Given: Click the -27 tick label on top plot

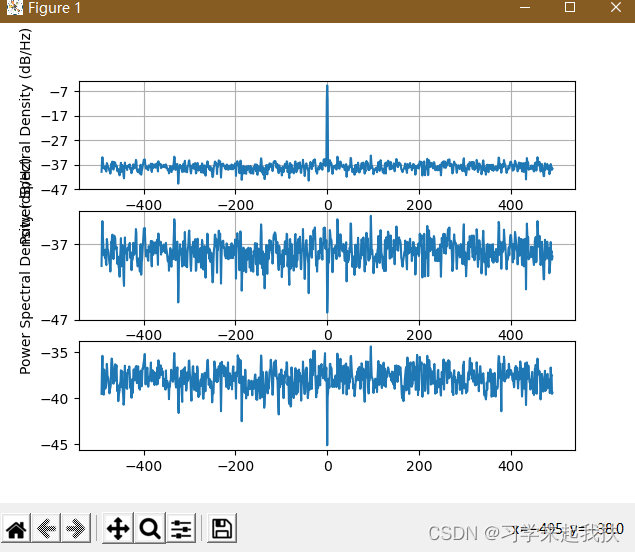Looking at the screenshot, I should (55, 141).
